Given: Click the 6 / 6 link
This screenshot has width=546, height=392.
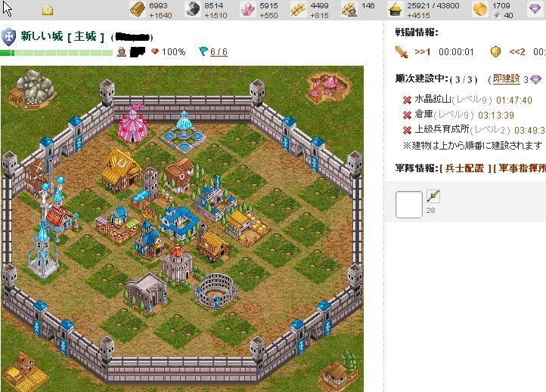Looking at the screenshot, I should pyautogui.click(x=219, y=52).
